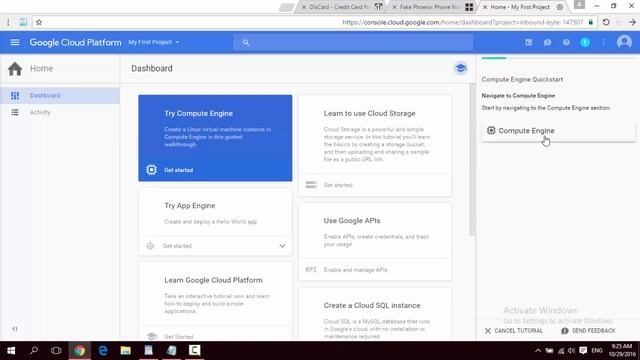Click the Use Google APIs card title
This screenshot has width=640, height=360.
[x=352, y=221]
